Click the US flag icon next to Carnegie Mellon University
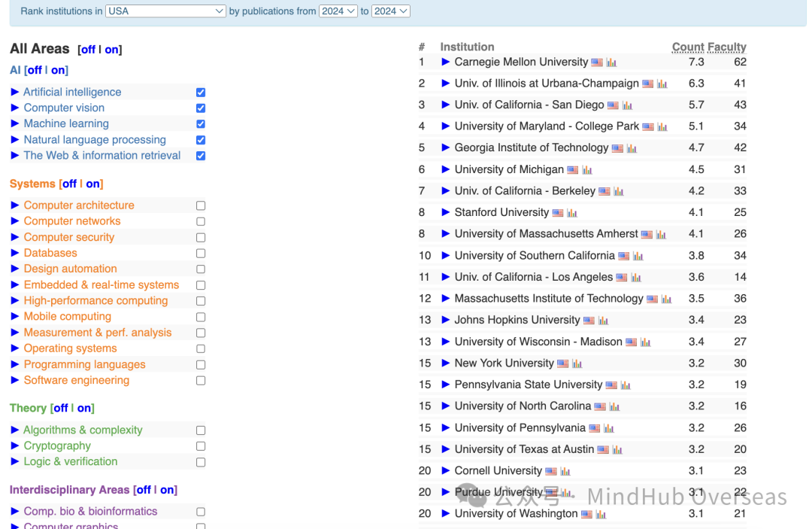Viewport: 812px width, 529px height. 597,62
